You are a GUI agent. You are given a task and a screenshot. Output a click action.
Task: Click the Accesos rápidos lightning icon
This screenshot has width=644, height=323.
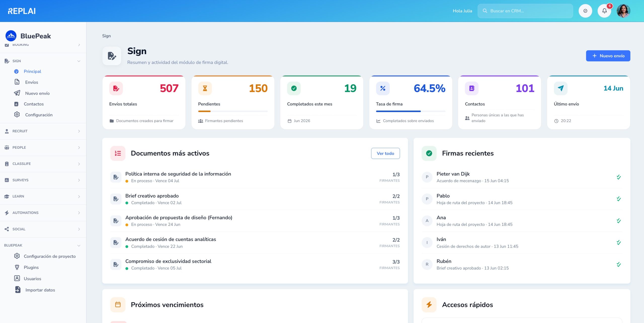[429, 305]
